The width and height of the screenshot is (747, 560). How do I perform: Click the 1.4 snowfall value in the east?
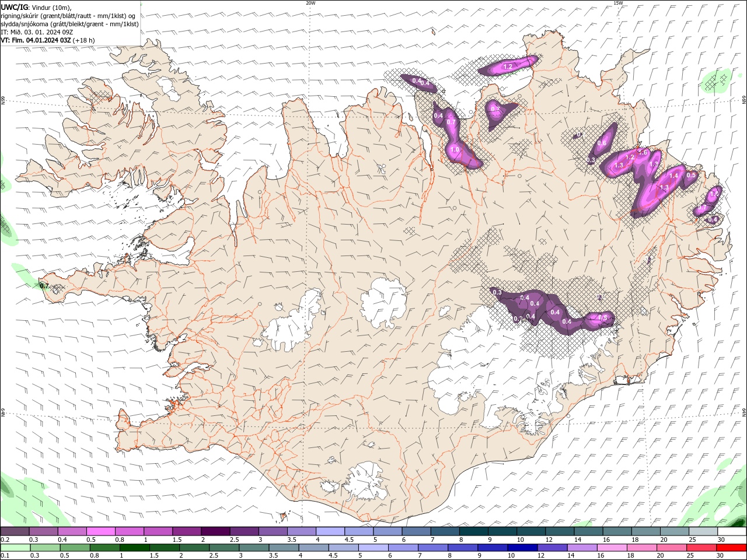674,176
